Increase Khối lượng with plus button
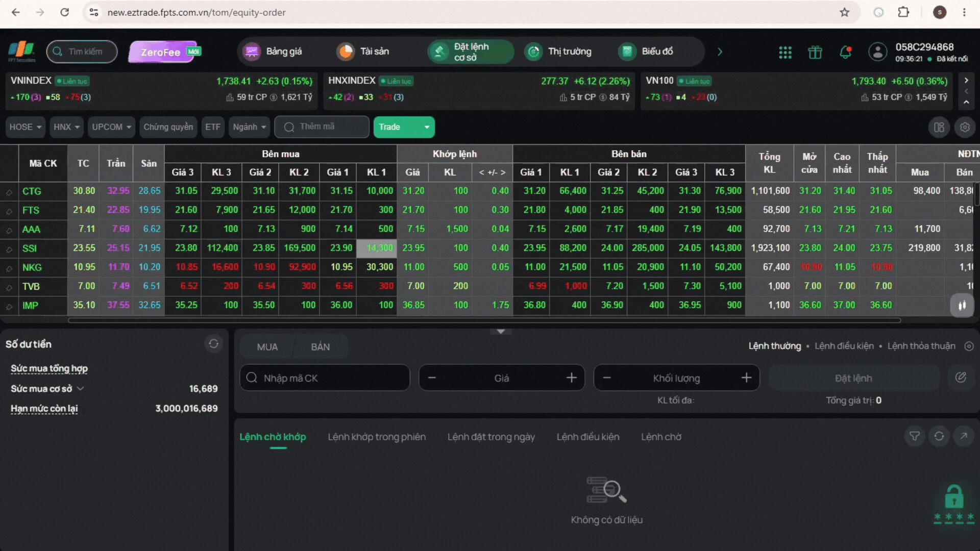 (x=746, y=378)
